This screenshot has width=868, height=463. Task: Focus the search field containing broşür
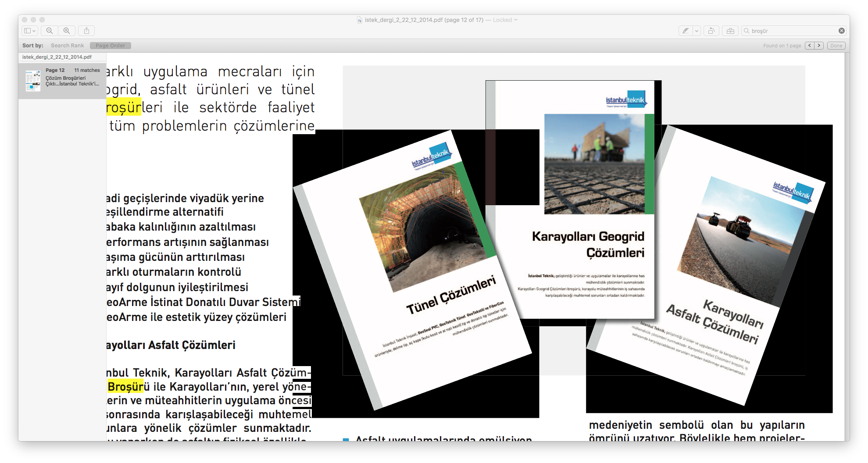(x=793, y=31)
